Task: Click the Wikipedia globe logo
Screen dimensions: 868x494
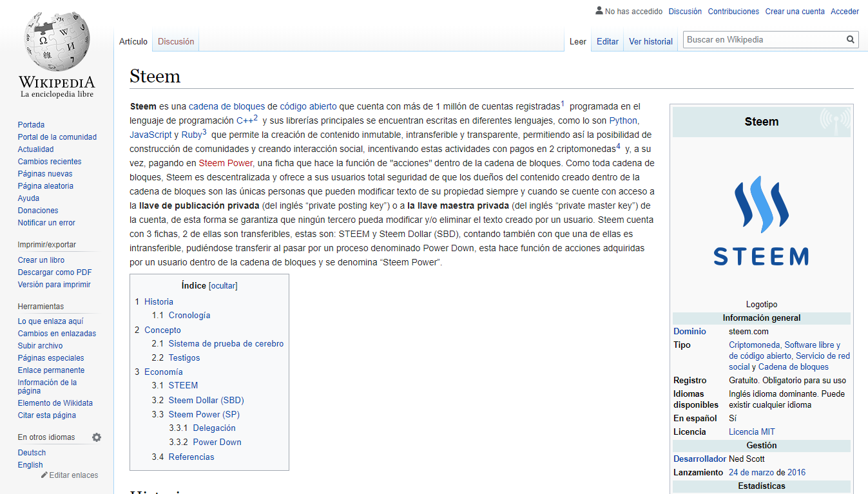Action: click(x=57, y=55)
